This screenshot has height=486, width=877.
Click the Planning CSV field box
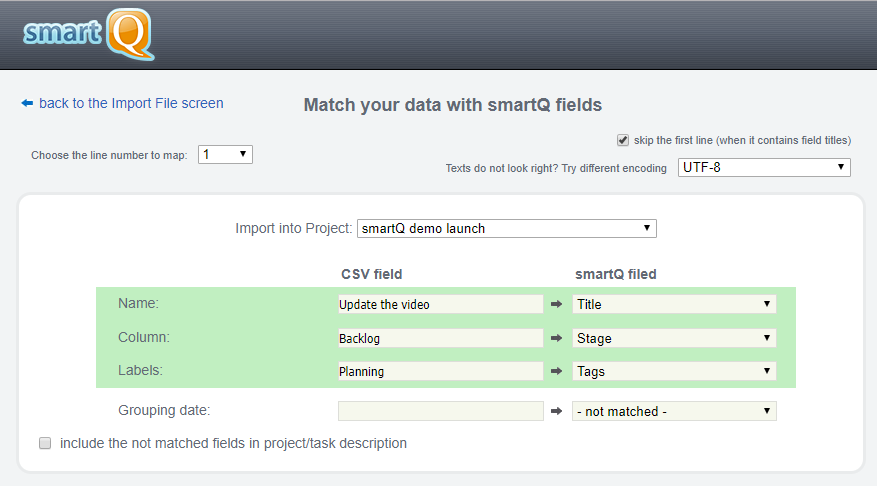440,371
